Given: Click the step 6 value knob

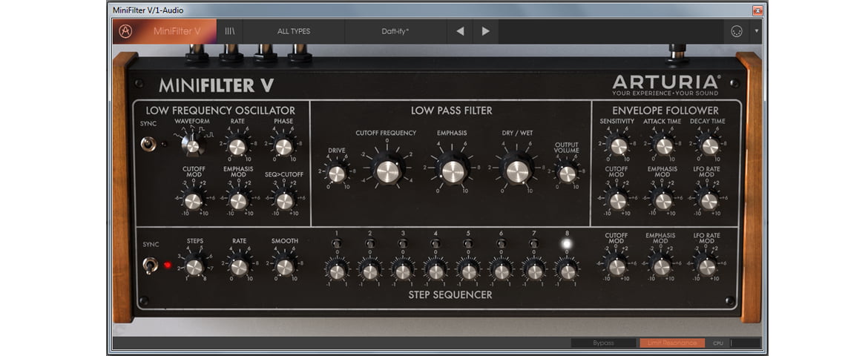Looking at the screenshot, I should pos(502,271).
